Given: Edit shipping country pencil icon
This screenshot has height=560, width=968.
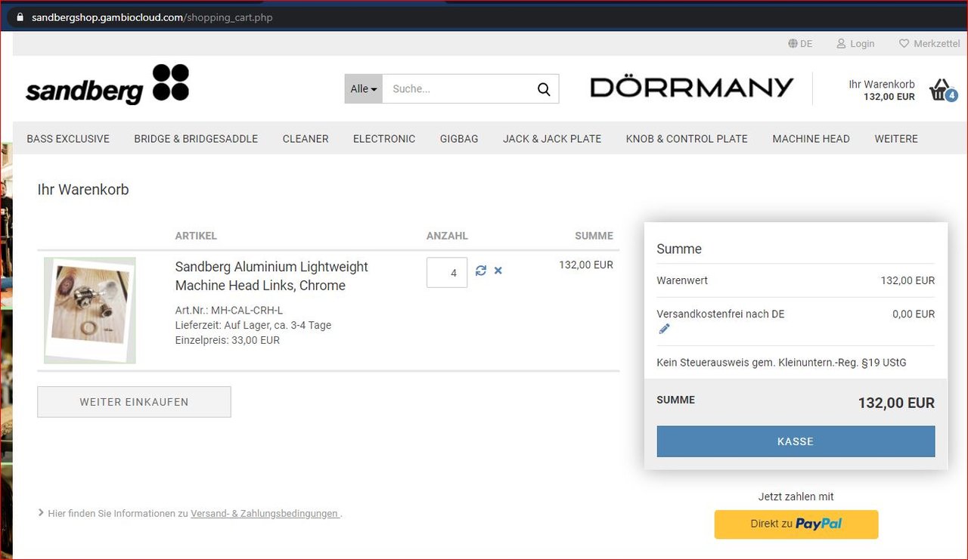Looking at the screenshot, I should tap(664, 329).
